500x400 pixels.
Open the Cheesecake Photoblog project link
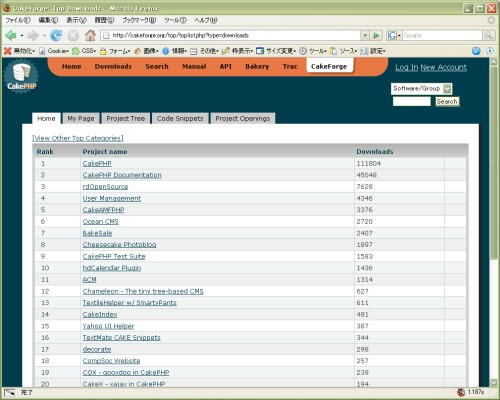click(x=119, y=245)
